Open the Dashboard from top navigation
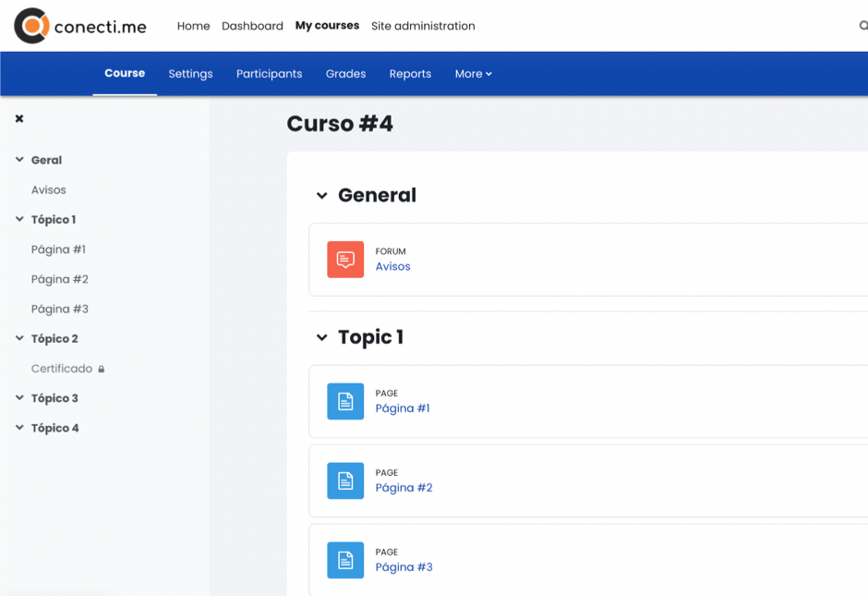868x596 pixels. point(252,26)
